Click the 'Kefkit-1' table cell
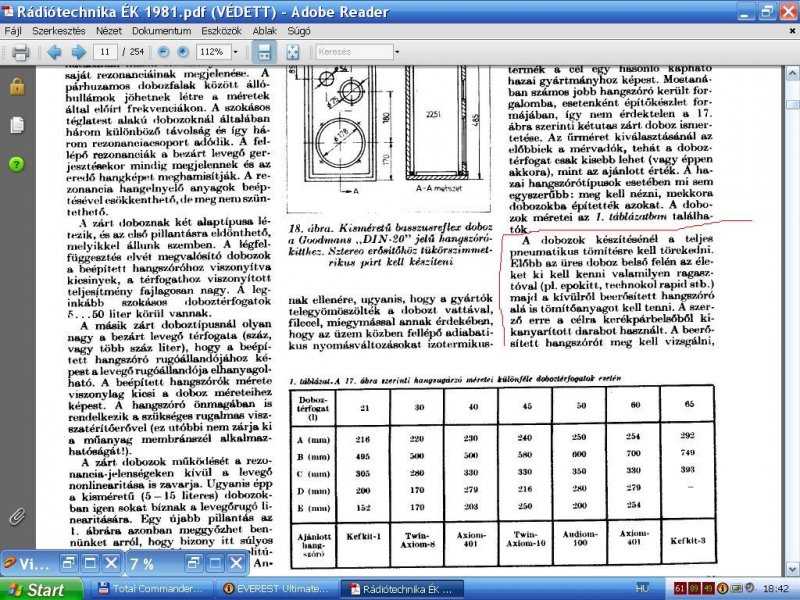The image size is (800, 600). click(x=363, y=537)
